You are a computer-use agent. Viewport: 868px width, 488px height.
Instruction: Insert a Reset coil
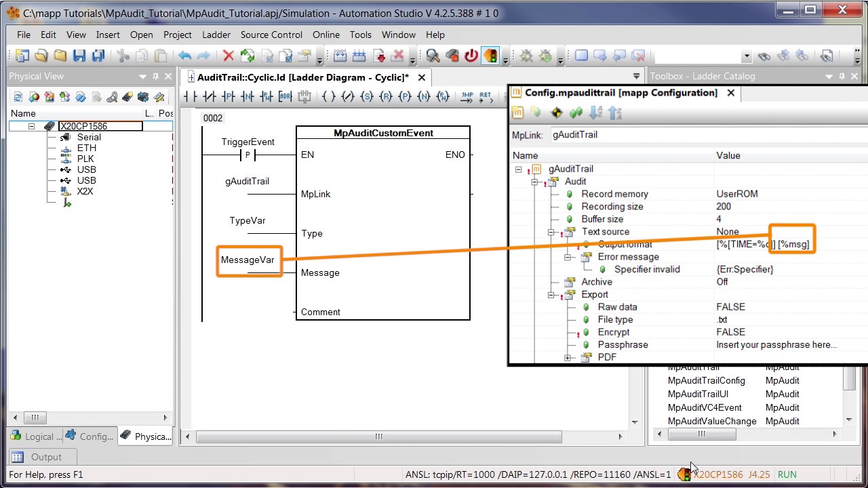tap(386, 97)
